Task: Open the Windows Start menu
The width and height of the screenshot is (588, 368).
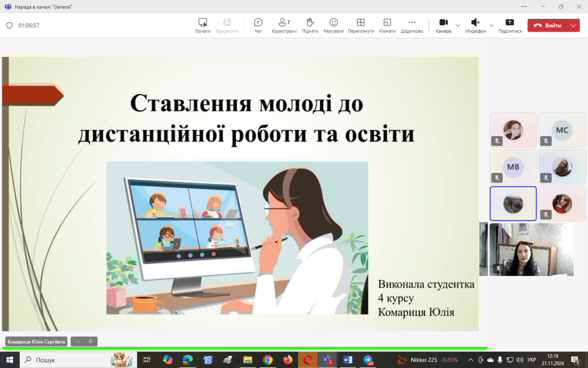Action: [10, 360]
